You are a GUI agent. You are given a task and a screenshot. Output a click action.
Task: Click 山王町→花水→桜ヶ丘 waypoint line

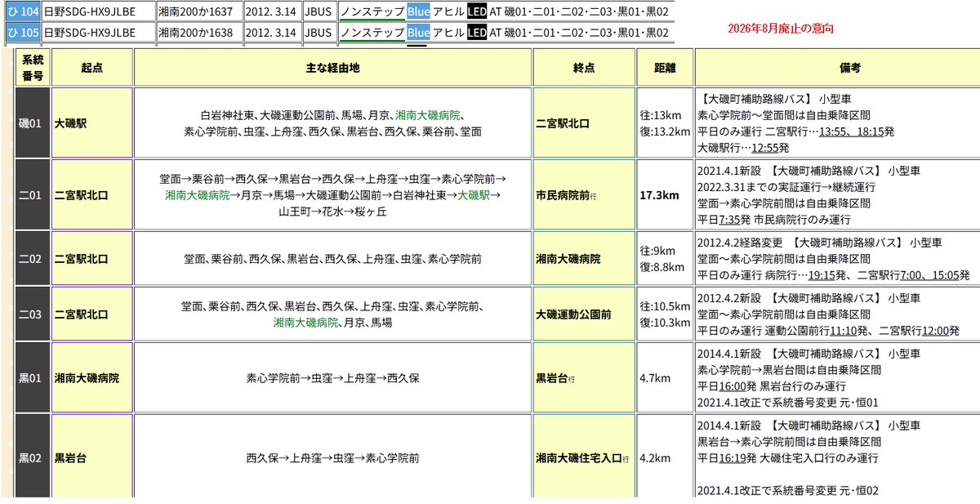pyautogui.click(x=333, y=212)
